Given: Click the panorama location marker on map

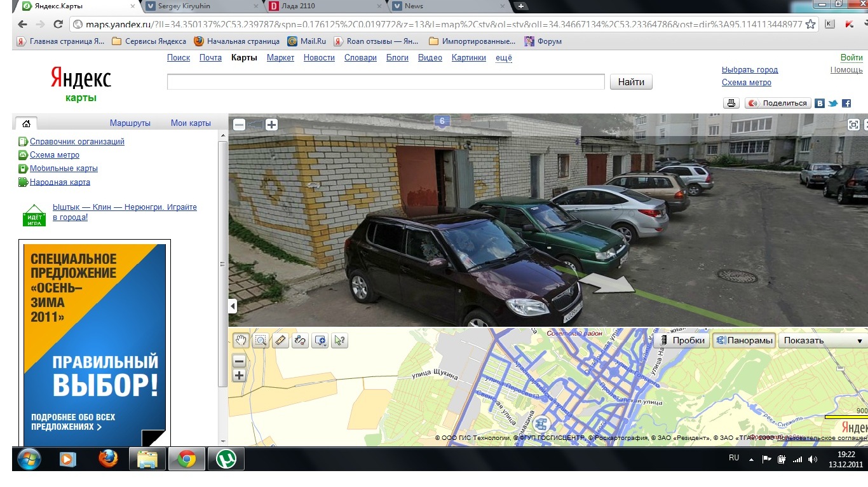Looking at the screenshot, I should (x=541, y=424).
